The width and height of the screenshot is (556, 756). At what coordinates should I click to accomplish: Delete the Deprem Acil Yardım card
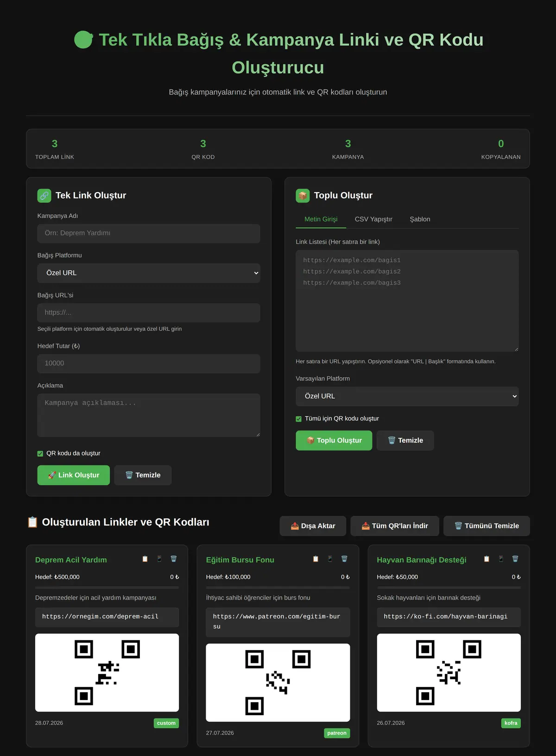[x=174, y=559]
